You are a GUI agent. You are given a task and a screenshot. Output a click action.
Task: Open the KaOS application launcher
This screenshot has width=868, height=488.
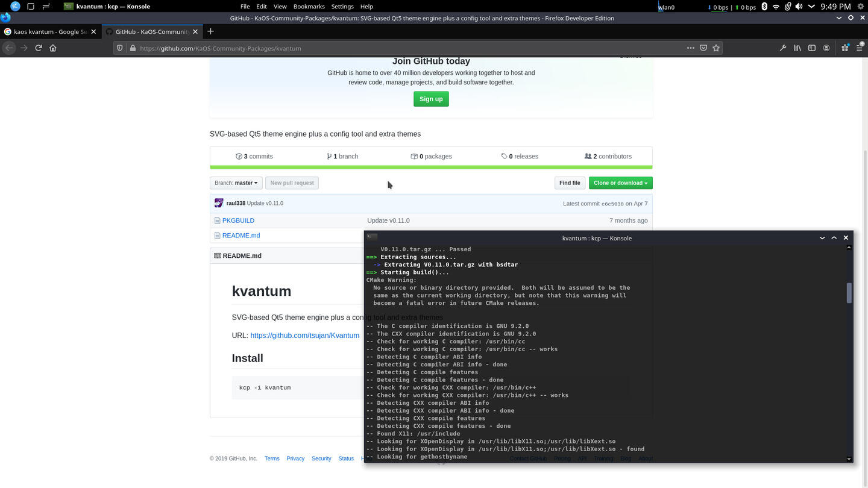(x=15, y=7)
